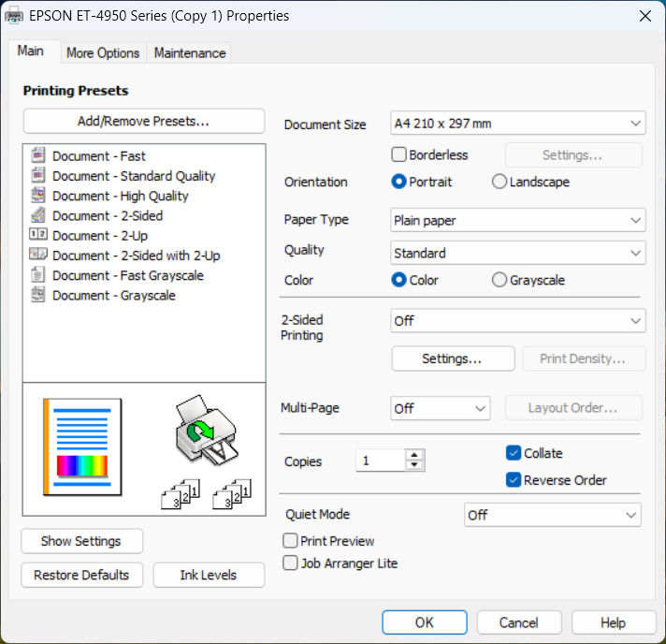Increase copies with the up arrow

click(x=414, y=455)
